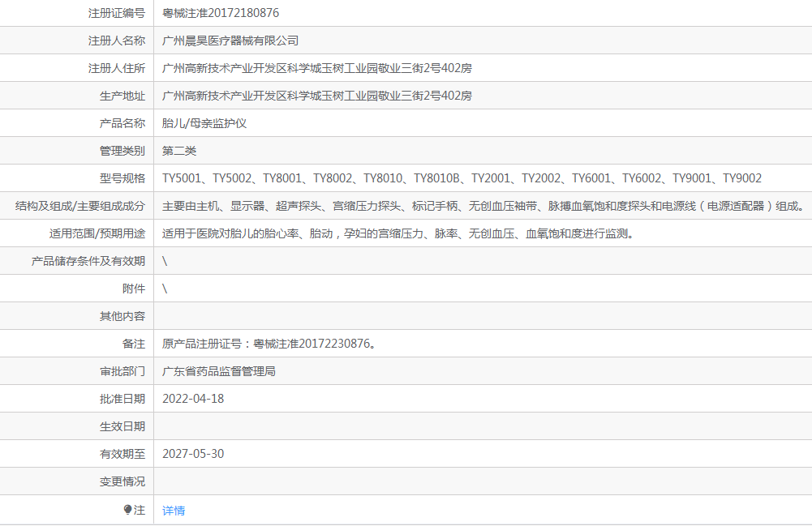This screenshot has width=812, height=526.
Task: Click the 结构及组成/主要组成成分 label
Action: pyautogui.click(x=80, y=206)
